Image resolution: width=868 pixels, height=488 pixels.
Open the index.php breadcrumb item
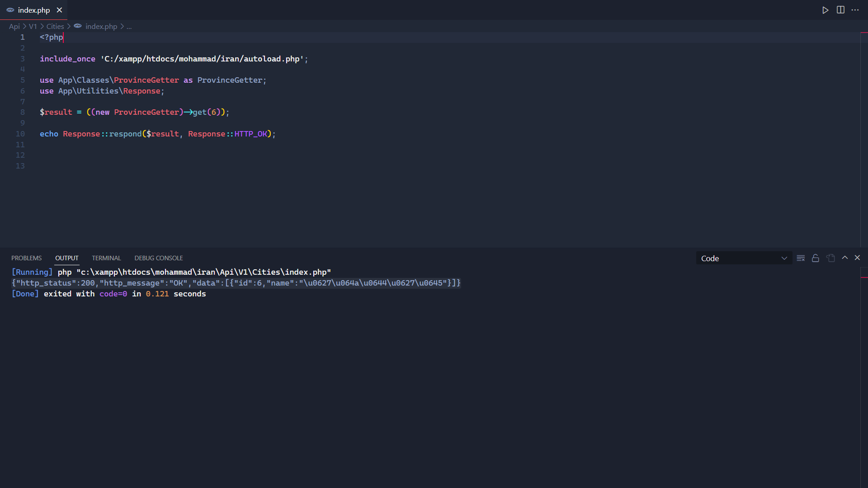click(x=101, y=26)
